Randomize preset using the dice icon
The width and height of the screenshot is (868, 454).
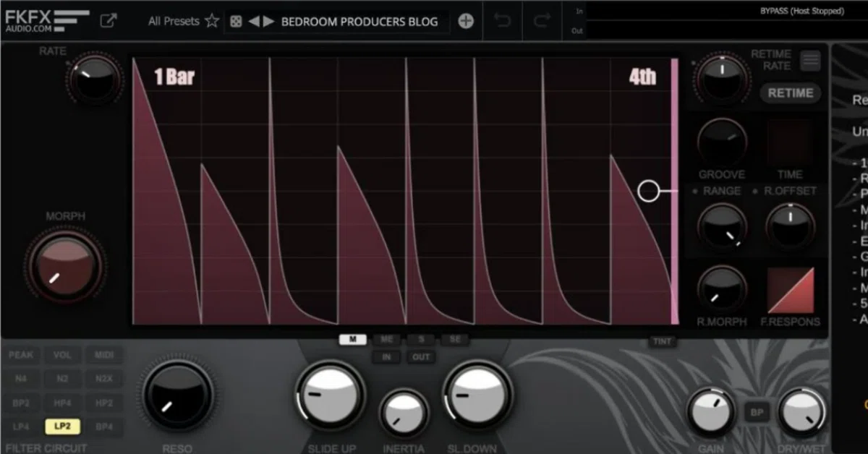(x=236, y=22)
